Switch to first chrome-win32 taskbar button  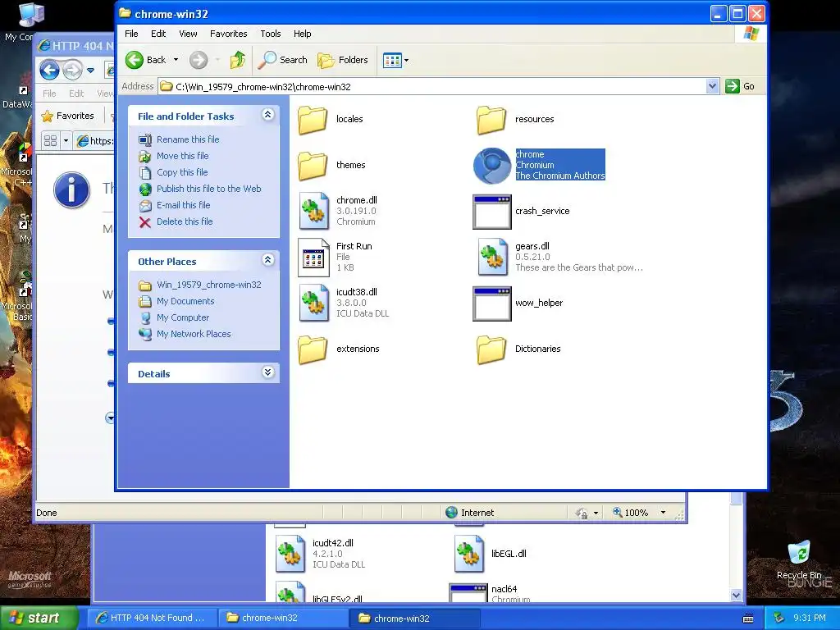[x=284, y=618]
